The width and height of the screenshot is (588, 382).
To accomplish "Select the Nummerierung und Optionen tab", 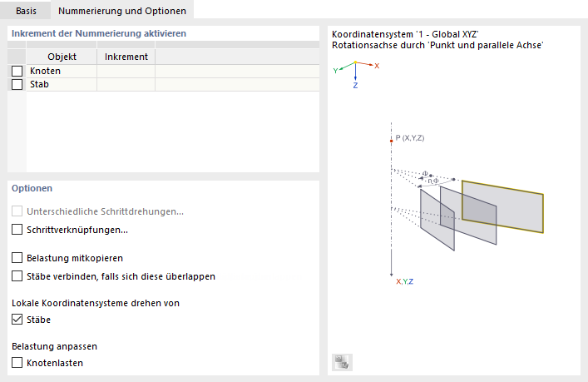I will point(122,10).
